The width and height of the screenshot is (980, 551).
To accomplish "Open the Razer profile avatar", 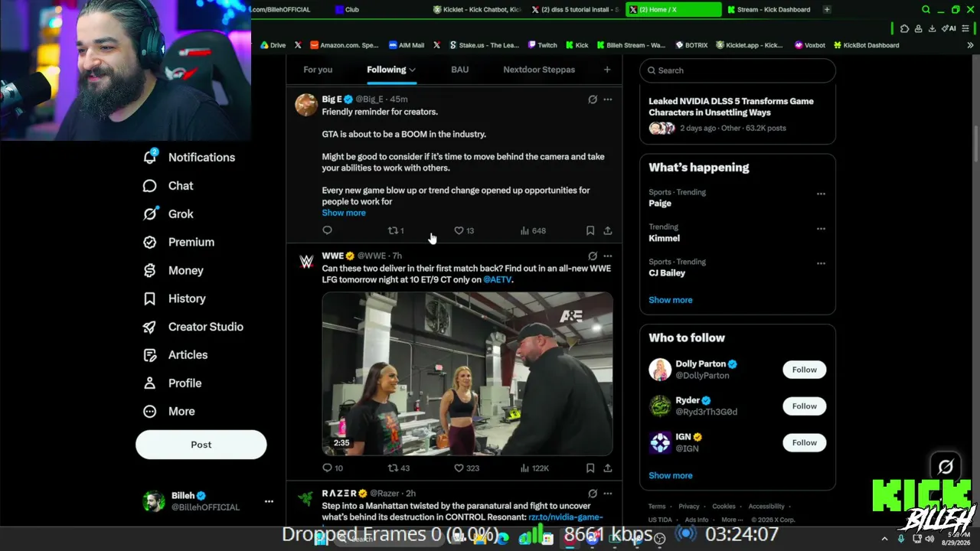I will click(306, 499).
